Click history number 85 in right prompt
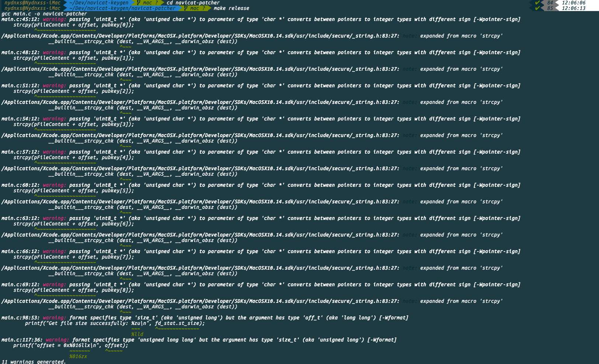 (x=550, y=8)
